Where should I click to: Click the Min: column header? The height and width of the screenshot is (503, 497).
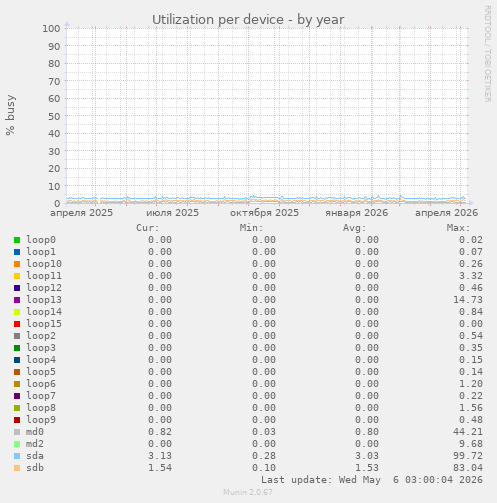click(x=251, y=228)
